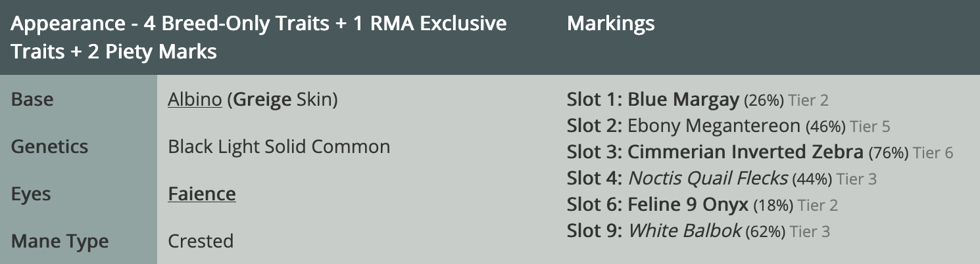This screenshot has width=980, height=264.
Task: Click the Eyes row label
Action: click(x=31, y=194)
